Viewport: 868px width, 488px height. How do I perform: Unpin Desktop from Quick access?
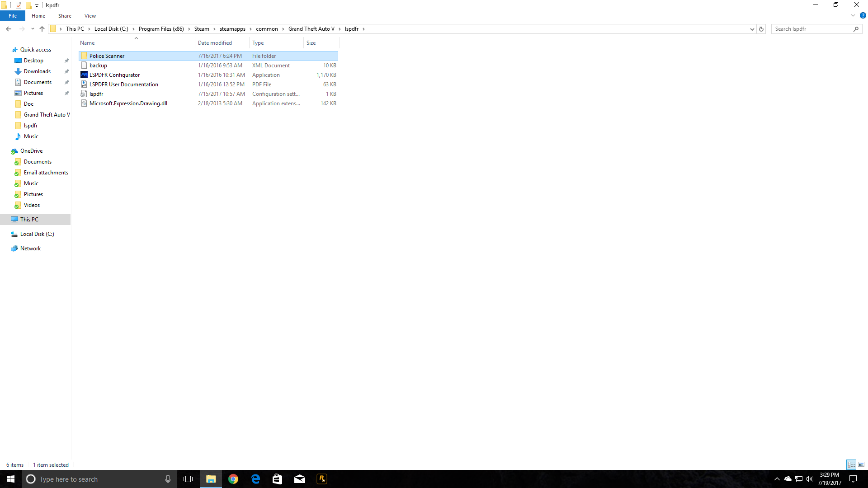[x=67, y=61]
